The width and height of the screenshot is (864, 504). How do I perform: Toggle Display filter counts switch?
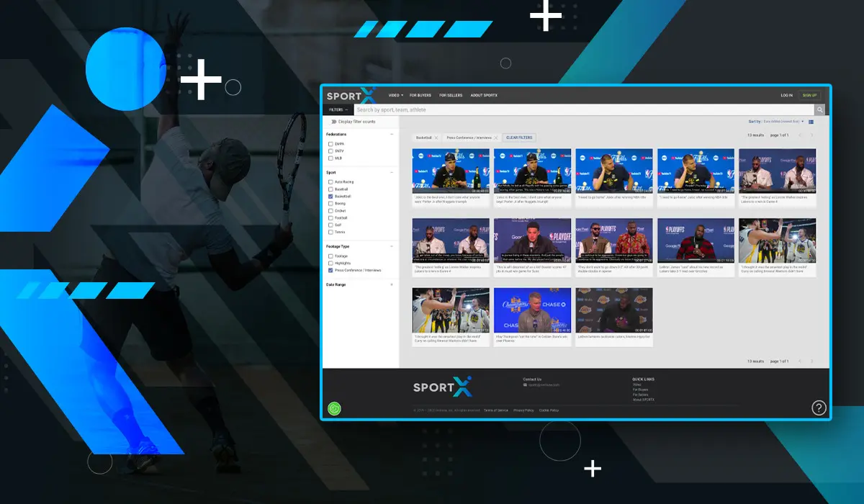coord(333,122)
